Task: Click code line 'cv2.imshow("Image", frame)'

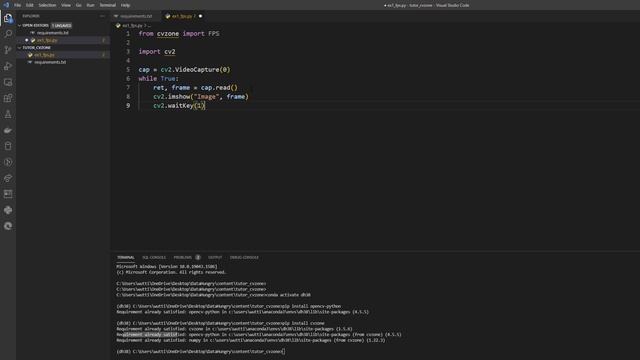Action: coord(201,97)
